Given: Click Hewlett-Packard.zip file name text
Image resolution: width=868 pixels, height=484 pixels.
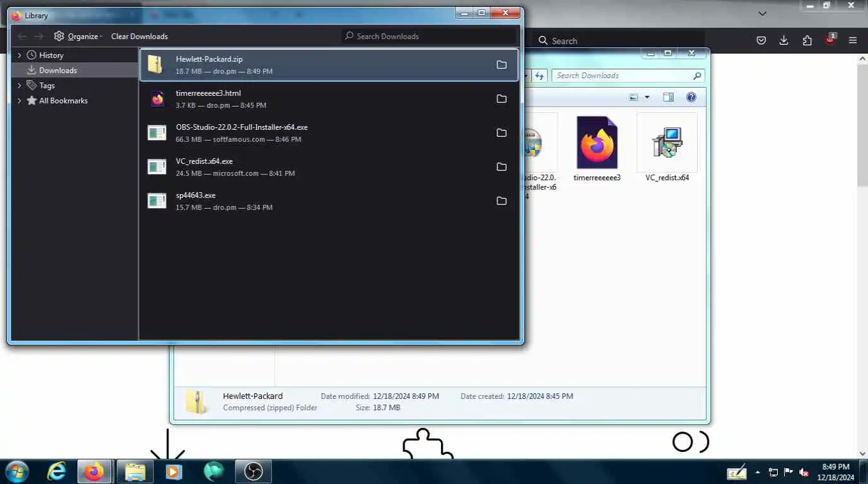Looking at the screenshot, I should tap(209, 59).
